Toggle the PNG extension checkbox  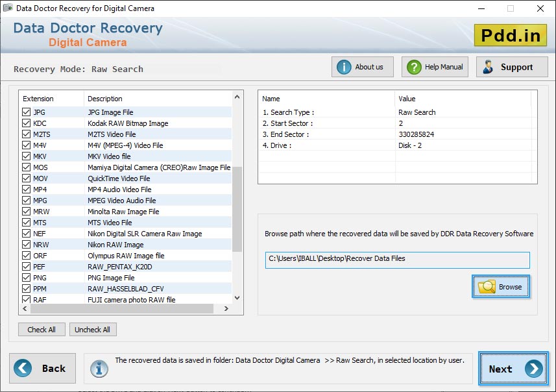pos(26,277)
